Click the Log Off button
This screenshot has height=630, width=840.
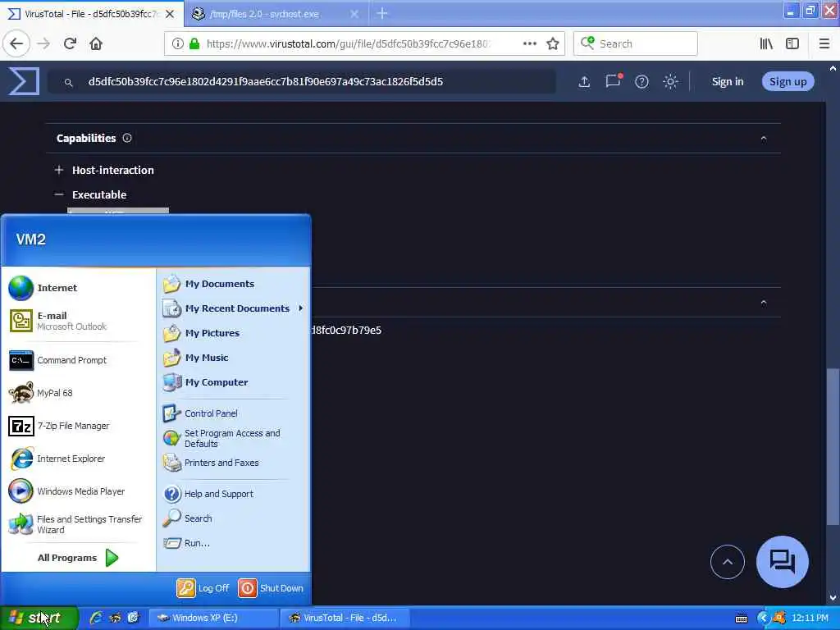tap(203, 587)
